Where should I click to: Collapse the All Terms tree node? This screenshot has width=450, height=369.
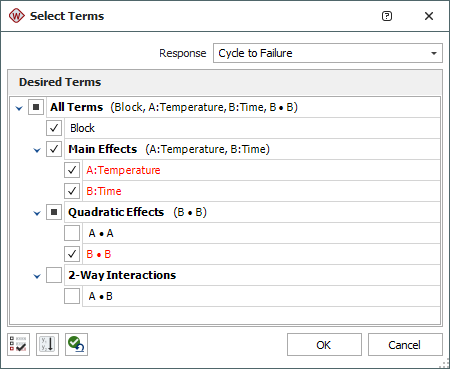click(19, 108)
